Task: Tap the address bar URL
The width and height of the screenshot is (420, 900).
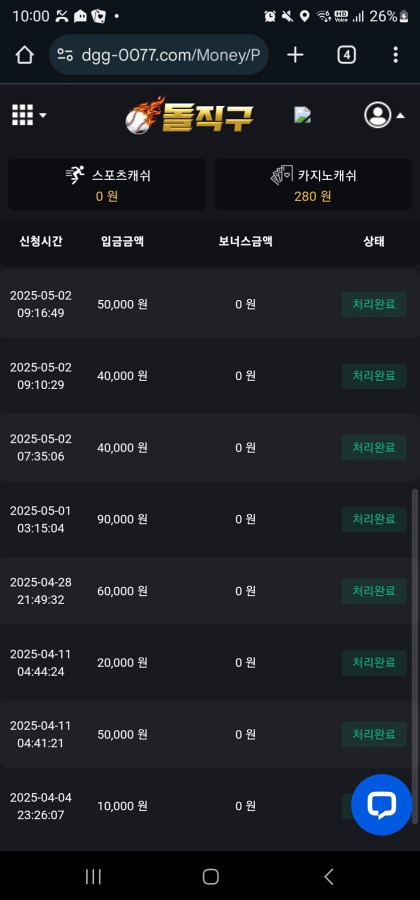Action: 171,55
